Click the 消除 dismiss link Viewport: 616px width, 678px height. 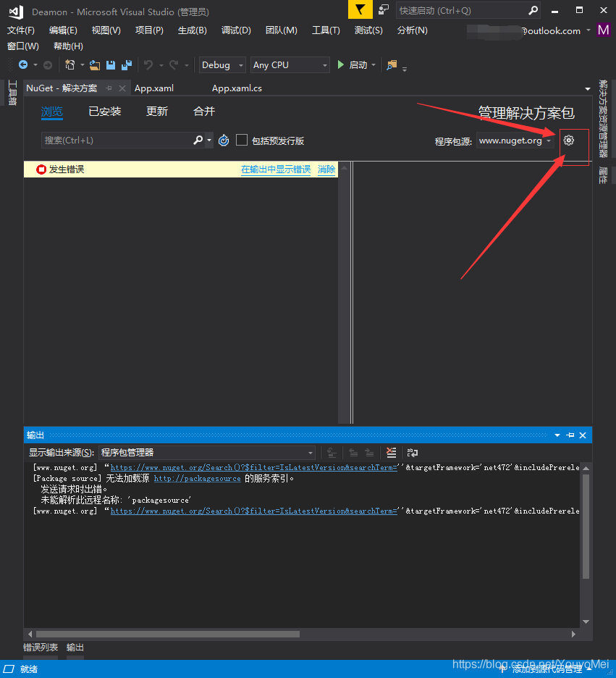pyautogui.click(x=326, y=169)
